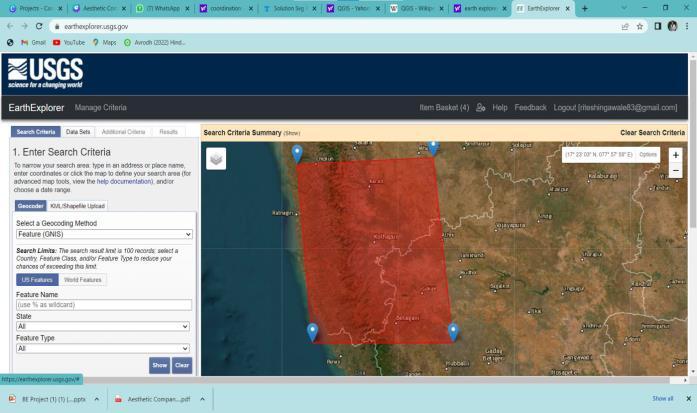Expand options for BE Project pptx download

tap(96, 399)
